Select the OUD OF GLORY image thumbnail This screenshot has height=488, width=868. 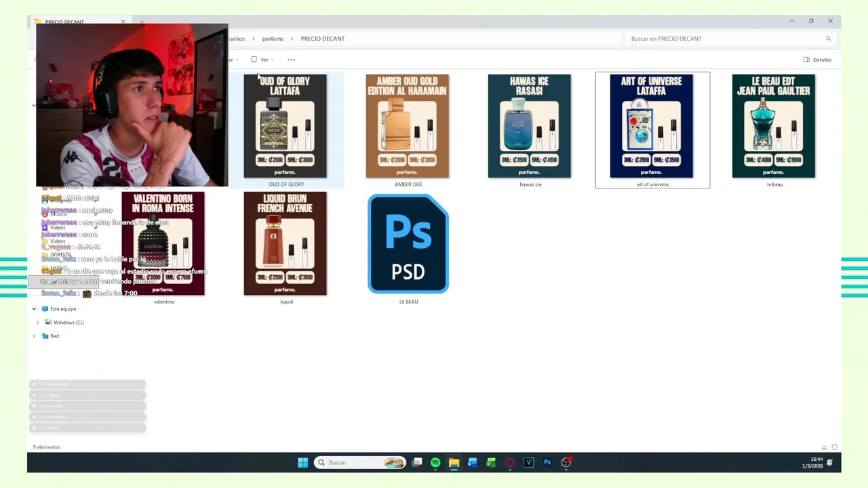click(x=285, y=126)
